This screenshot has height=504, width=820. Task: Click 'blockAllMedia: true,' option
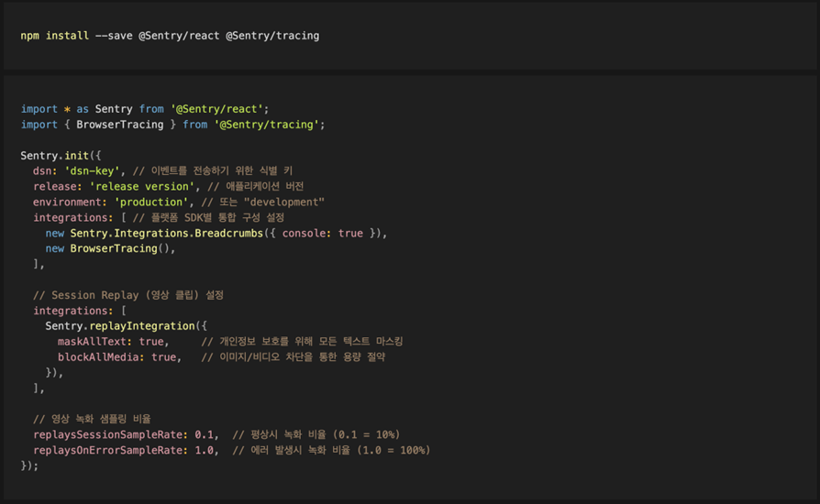tap(120, 357)
